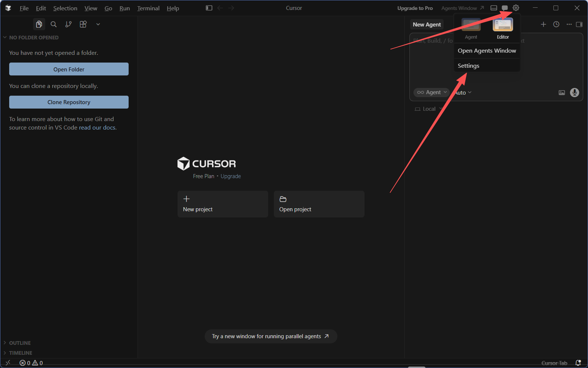Viewport: 588px width, 368px height.
Task: Select the Explorer icon in the sidebar
Action: pyautogui.click(x=39, y=24)
